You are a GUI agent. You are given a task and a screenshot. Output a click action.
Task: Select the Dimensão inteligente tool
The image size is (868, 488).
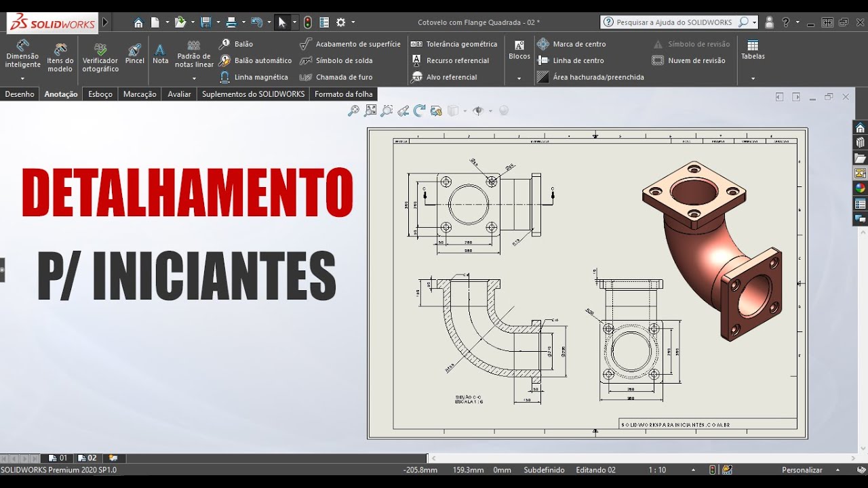pyautogui.click(x=22, y=54)
